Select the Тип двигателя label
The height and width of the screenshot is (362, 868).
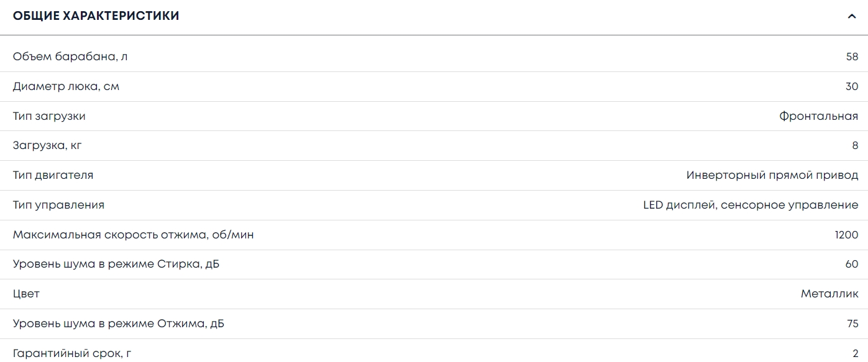[53, 175]
